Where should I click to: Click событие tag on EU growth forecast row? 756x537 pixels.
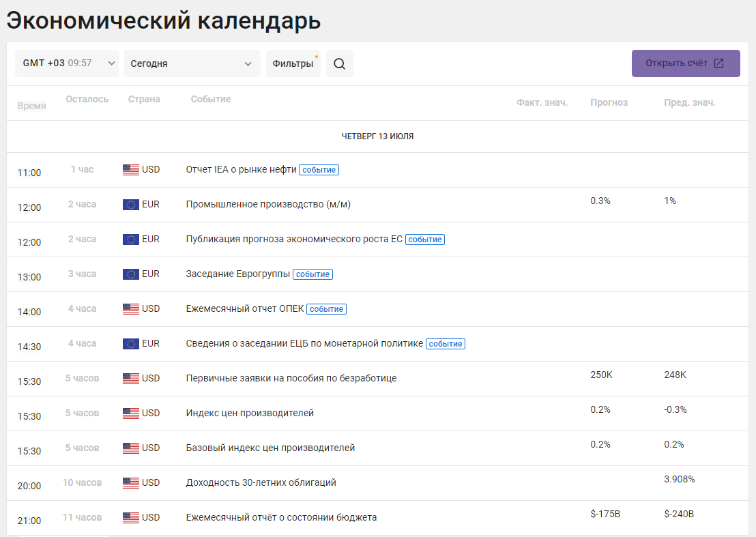[x=425, y=240]
